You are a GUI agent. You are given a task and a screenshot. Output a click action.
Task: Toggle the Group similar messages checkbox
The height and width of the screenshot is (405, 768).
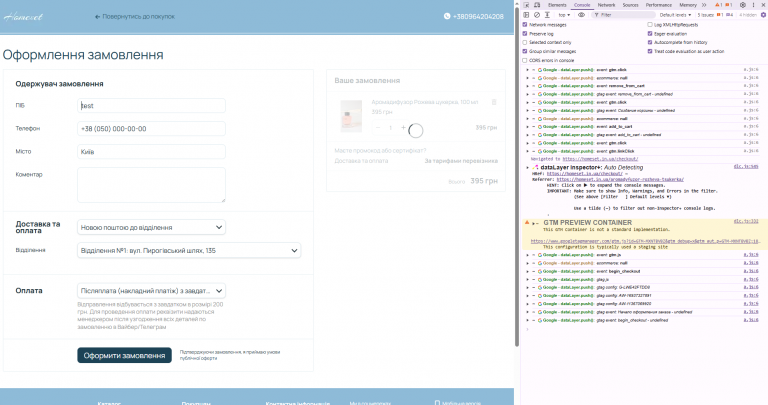click(525, 51)
